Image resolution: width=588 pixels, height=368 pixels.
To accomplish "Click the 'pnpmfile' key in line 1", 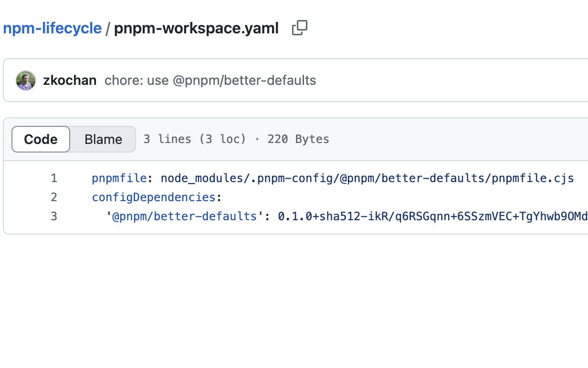I will pyautogui.click(x=119, y=178).
